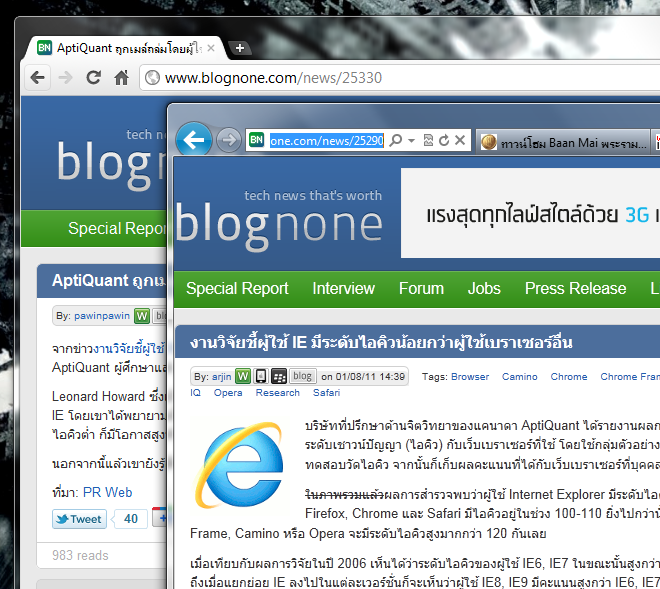The height and width of the screenshot is (589, 660).
Task: Click Special Report in Chrome page
Action: pos(117,228)
